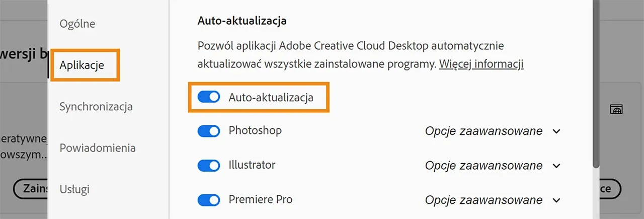The image size is (644, 219).
Task: Open Opcje zaawansowane for Premiere Pro
Action: [493, 200]
